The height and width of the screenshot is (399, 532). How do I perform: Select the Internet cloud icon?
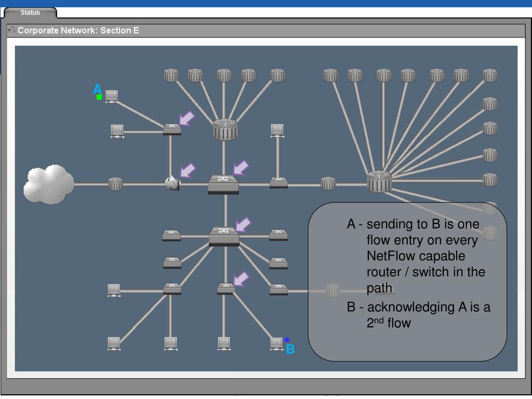point(48,184)
